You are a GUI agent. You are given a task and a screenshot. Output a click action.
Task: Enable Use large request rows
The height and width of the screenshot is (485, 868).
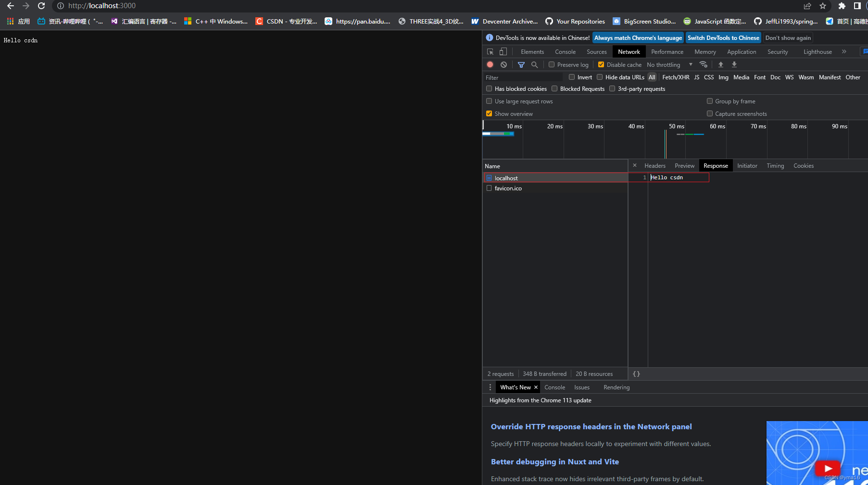coord(489,101)
